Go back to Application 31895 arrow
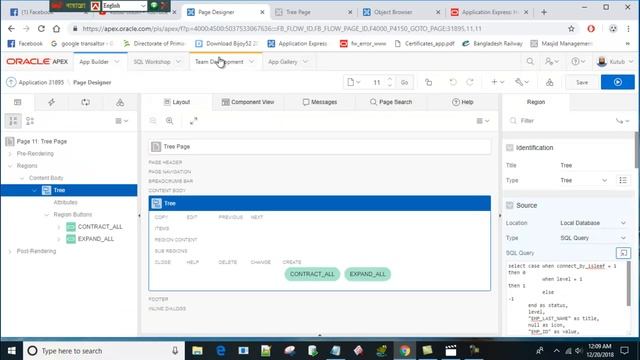The image size is (640, 360). [11, 82]
